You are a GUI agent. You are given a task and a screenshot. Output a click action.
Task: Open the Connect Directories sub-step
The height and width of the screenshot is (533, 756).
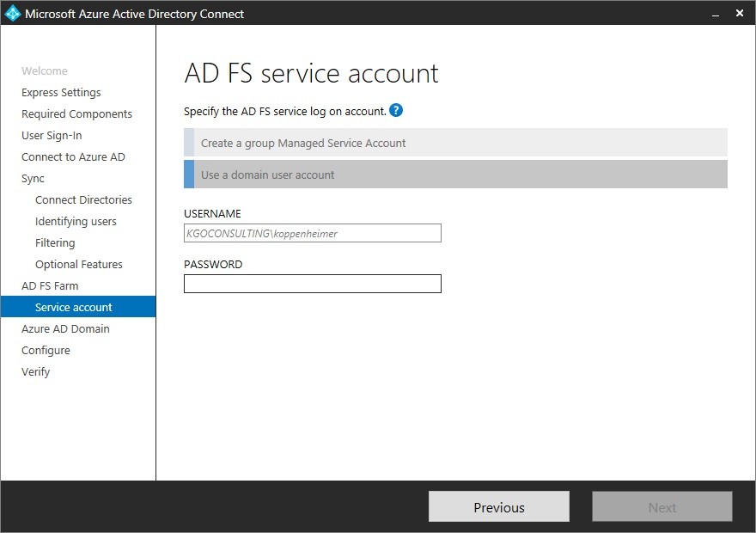83,199
